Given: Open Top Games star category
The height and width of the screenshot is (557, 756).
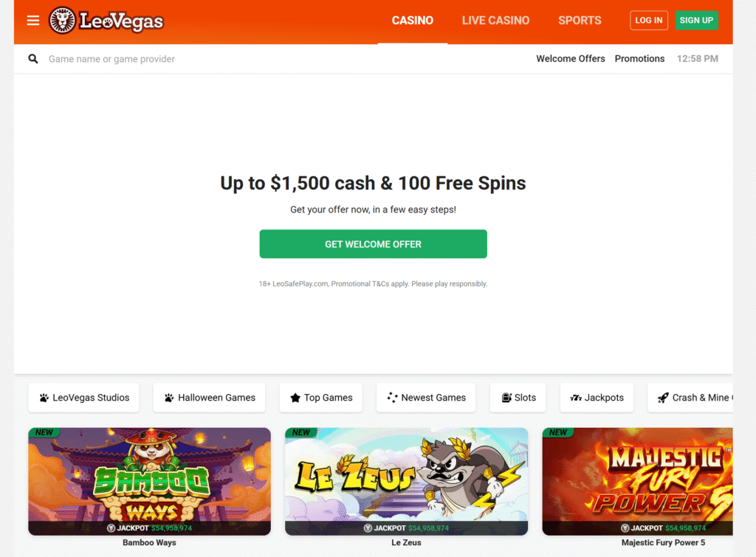Looking at the screenshot, I should pyautogui.click(x=321, y=398).
